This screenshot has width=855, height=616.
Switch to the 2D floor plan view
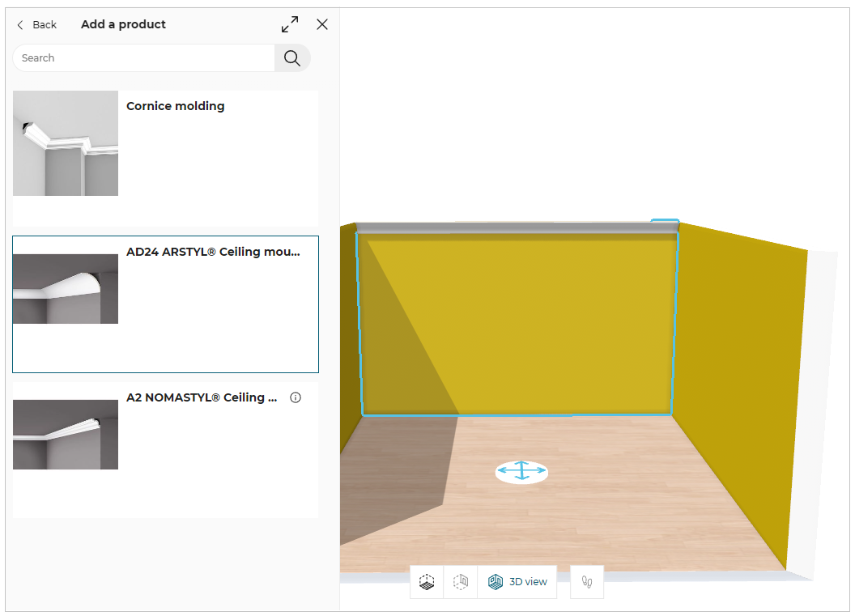click(x=427, y=582)
